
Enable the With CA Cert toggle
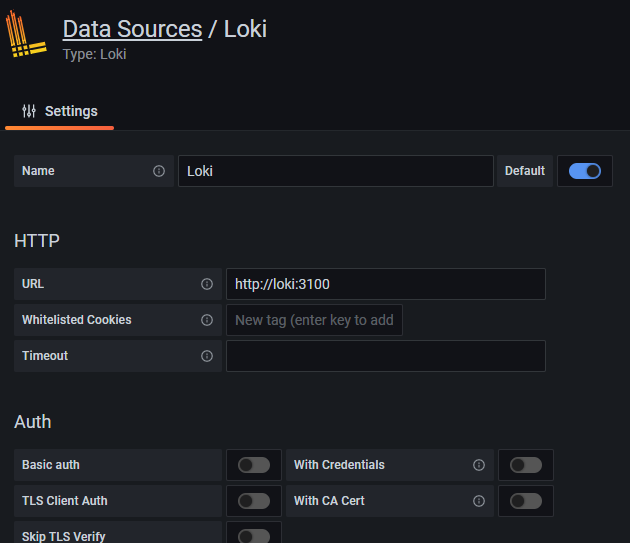point(526,501)
